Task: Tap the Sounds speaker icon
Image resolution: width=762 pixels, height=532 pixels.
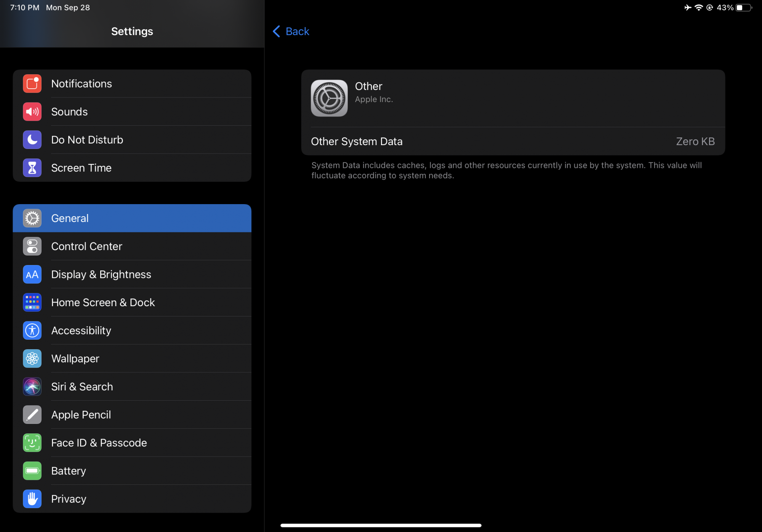Action: [x=32, y=112]
